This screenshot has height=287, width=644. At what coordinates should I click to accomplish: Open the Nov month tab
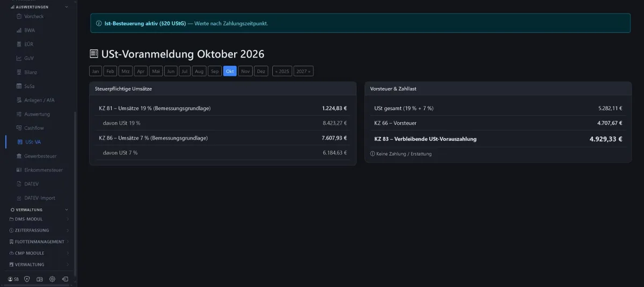[245, 71]
